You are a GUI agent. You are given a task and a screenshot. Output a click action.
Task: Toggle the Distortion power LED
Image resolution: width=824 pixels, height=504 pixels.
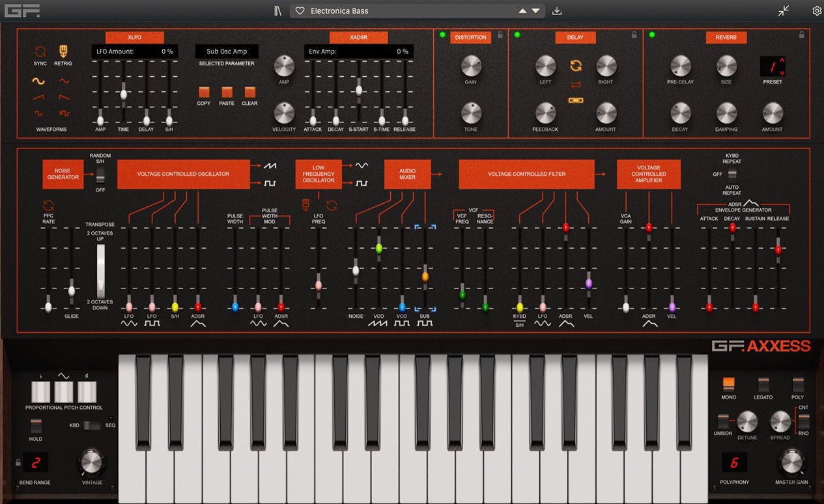(x=443, y=35)
